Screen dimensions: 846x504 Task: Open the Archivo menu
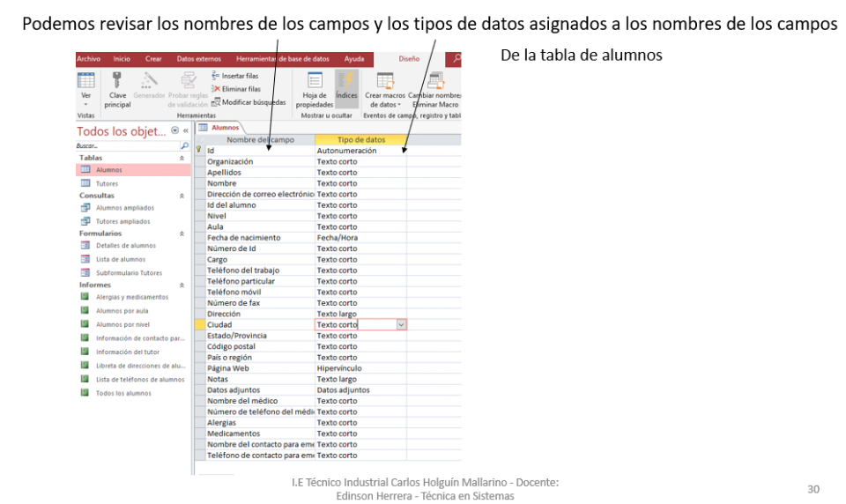click(88, 59)
